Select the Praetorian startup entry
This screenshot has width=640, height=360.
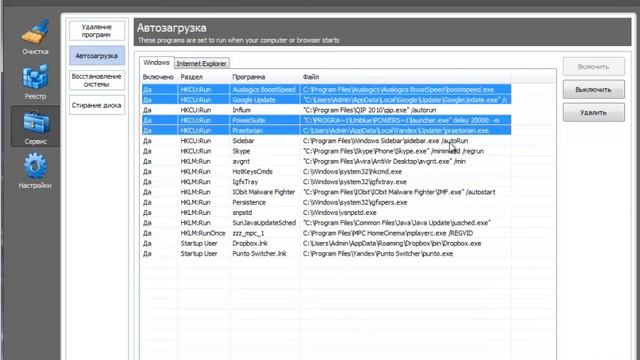click(x=327, y=131)
